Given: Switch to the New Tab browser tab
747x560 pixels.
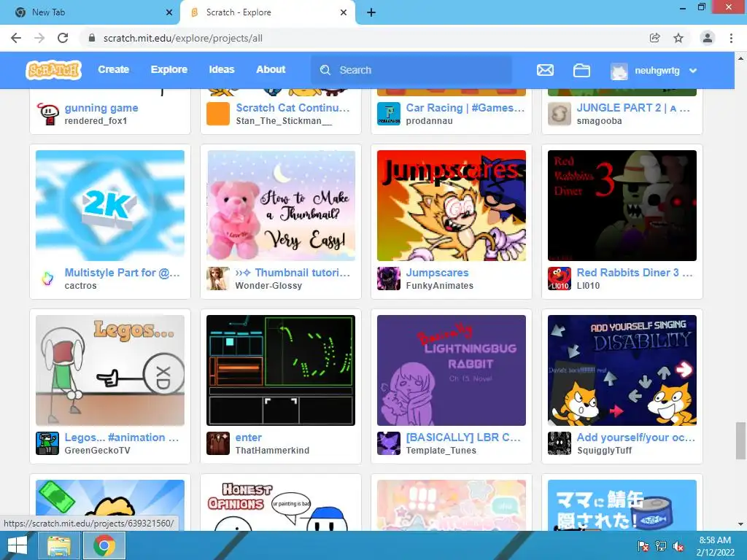Looking at the screenshot, I should click(x=90, y=12).
